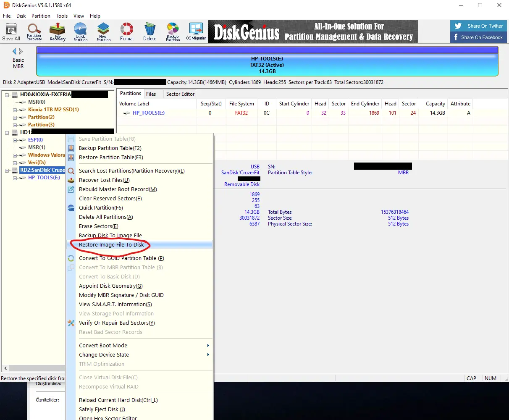Image resolution: width=509 pixels, height=420 pixels.
Task: Click the Save All toolbar icon
Action: click(x=11, y=32)
